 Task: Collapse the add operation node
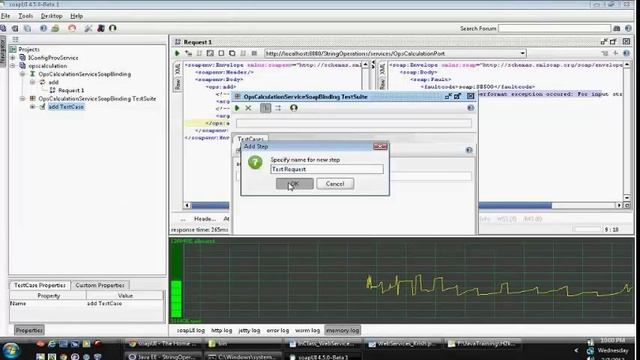coord(32,82)
